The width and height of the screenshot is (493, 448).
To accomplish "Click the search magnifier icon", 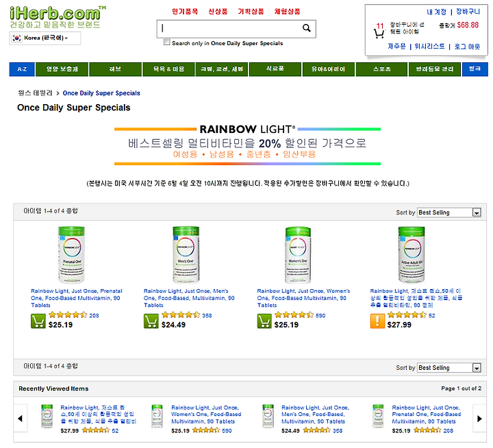I will [x=307, y=28].
